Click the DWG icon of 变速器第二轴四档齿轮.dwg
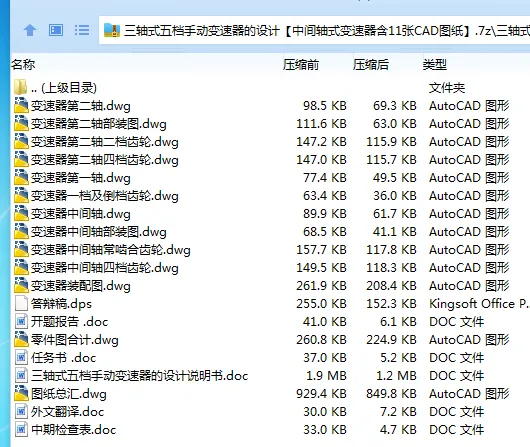530x447 pixels. [x=21, y=159]
